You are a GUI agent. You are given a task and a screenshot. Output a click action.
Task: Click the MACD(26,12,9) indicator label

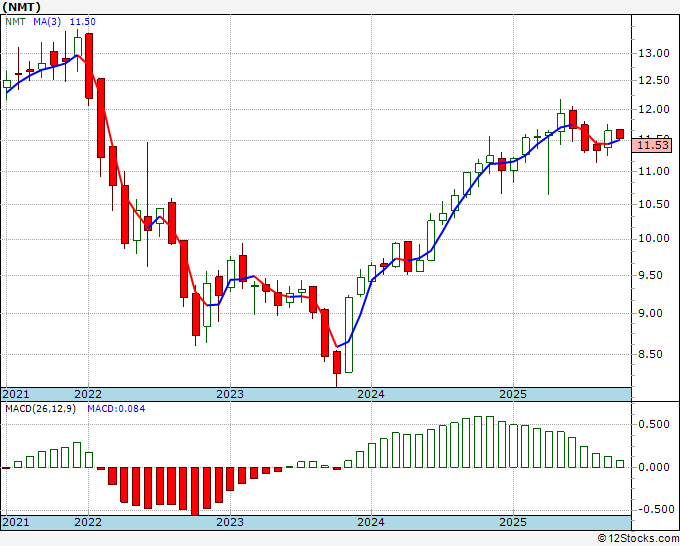click(40, 409)
